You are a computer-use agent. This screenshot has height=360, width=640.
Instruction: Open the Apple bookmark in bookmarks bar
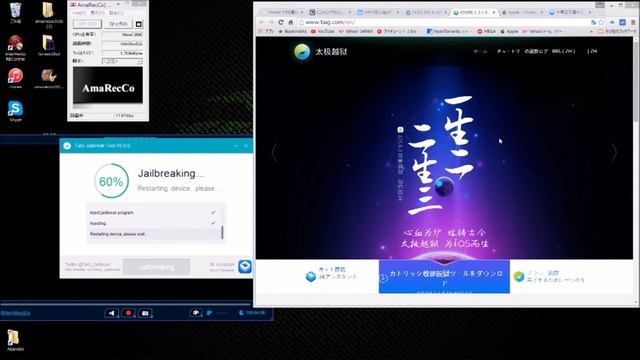509,31
